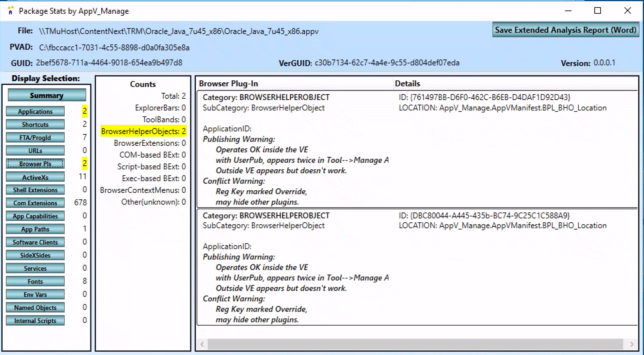
Task: Click the package GUID value
Action: pyautogui.click(x=109, y=62)
